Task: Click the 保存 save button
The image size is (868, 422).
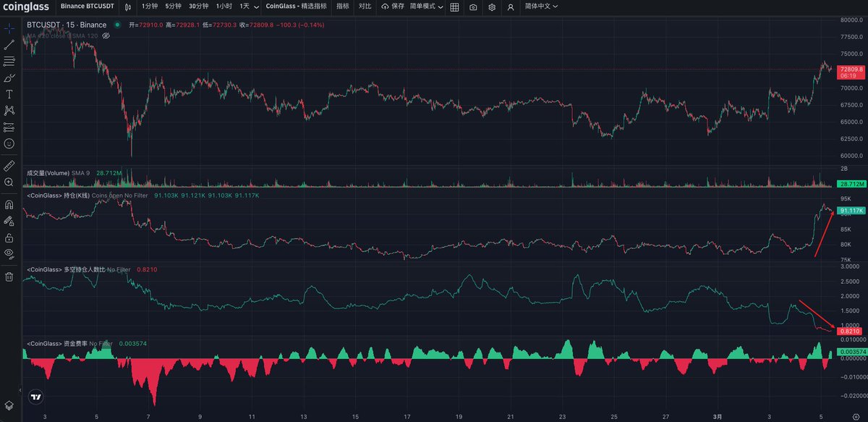Action: click(393, 6)
